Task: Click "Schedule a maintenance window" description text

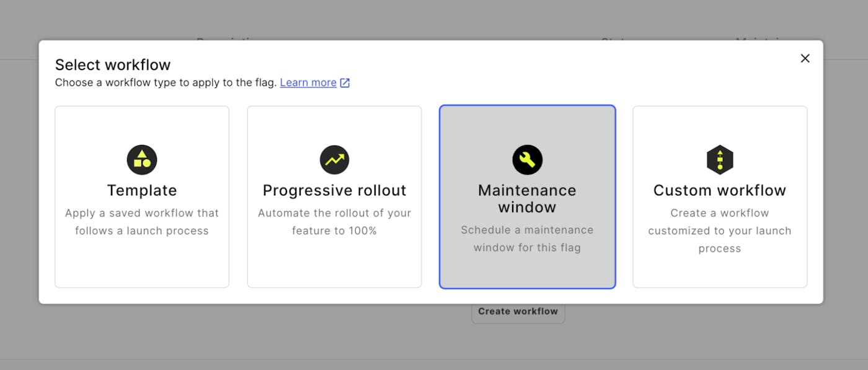Action: click(527, 239)
